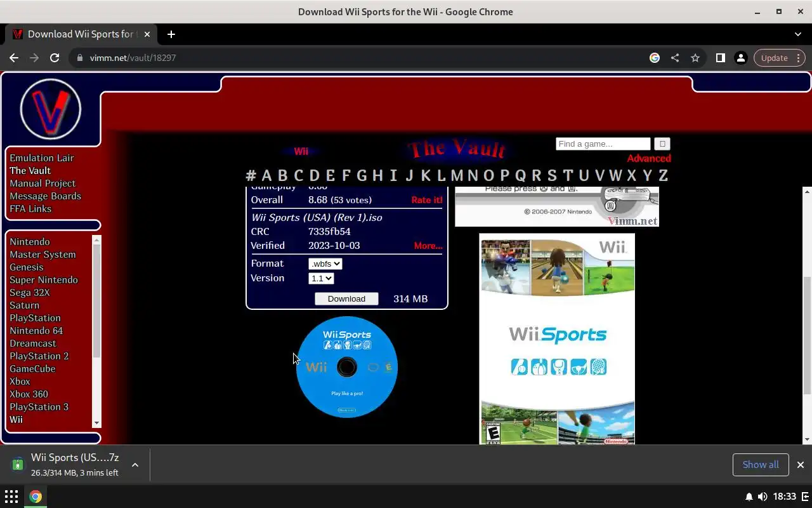Open the Version 1.1 dropdown
The width and height of the screenshot is (812, 508).
(x=321, y=278)
